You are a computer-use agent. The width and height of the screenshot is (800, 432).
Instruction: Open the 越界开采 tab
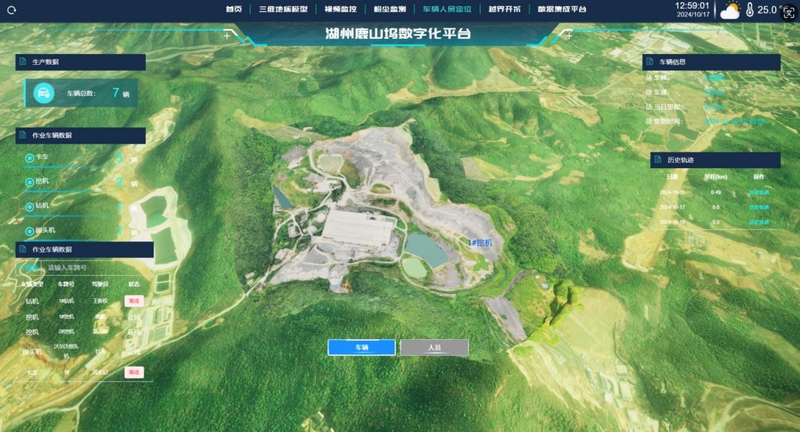pyautogui.click(x=505, y=9)
